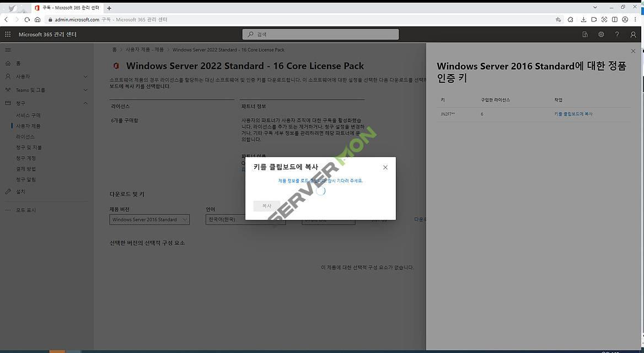Click the Whale logo in tab strip
The image size is (644, 353).
13,8
